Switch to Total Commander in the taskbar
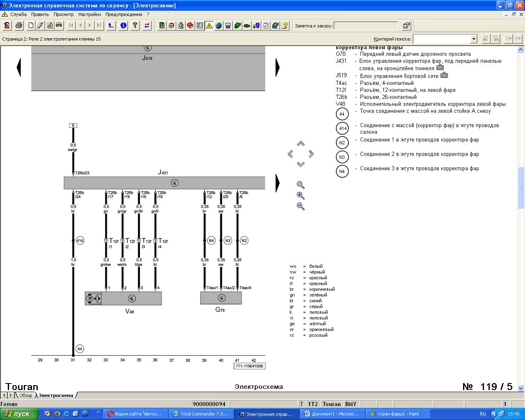Image resolution: width=525 pixels, height=420 pixels. click(201, 414)
